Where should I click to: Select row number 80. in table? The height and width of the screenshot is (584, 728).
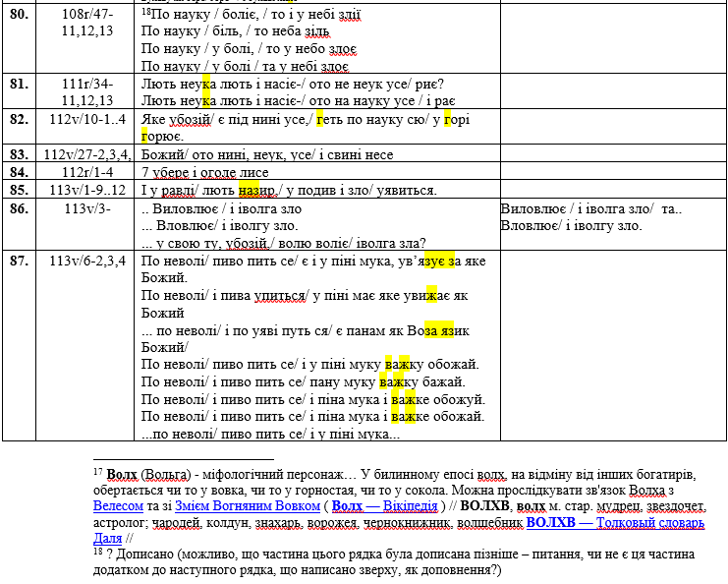pos(19,14)
